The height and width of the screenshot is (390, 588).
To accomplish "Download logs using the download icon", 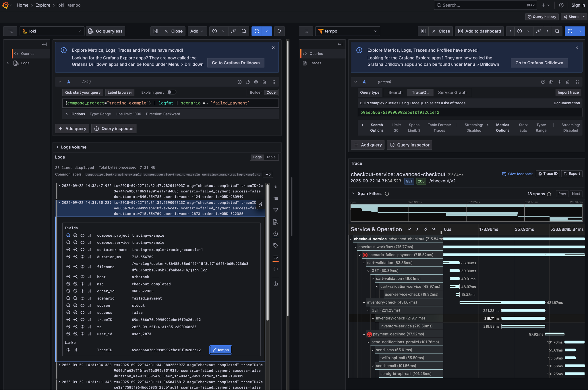I will coord(276,283).
